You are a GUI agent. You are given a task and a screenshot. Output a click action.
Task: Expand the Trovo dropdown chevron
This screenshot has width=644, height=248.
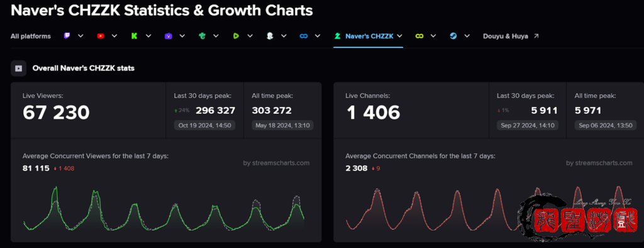coord(216,36)
